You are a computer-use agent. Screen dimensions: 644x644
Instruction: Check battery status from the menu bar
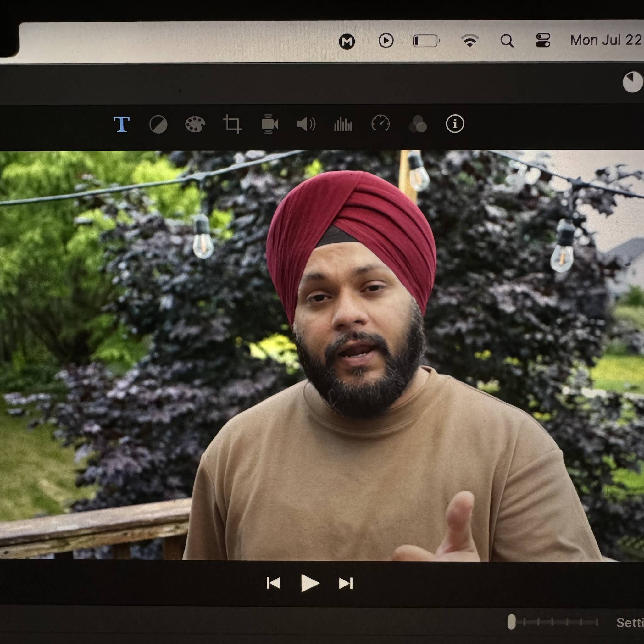pyautogui.click(x=425, y=40)
